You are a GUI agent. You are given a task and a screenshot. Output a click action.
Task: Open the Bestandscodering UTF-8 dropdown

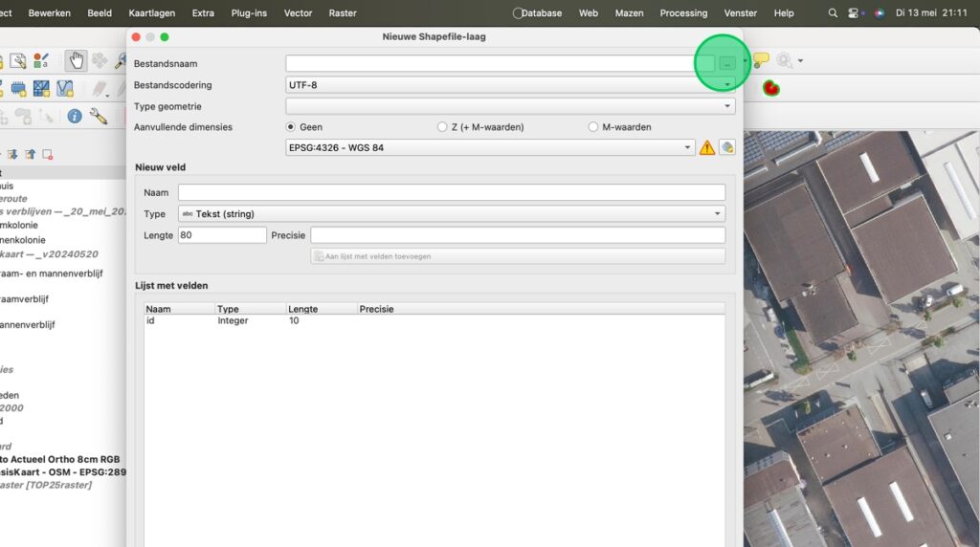pos(510,85)
